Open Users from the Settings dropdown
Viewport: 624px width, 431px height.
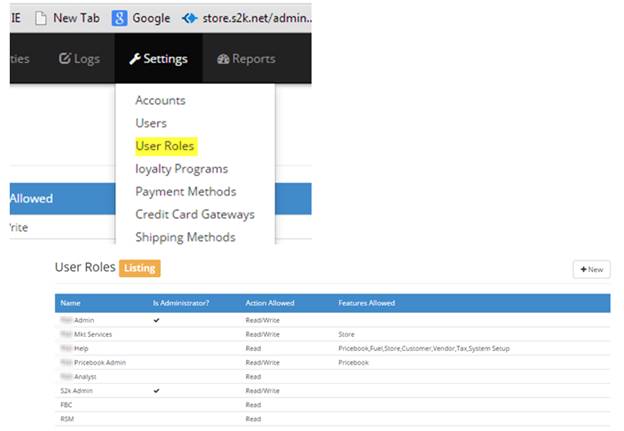pos(151,123)
